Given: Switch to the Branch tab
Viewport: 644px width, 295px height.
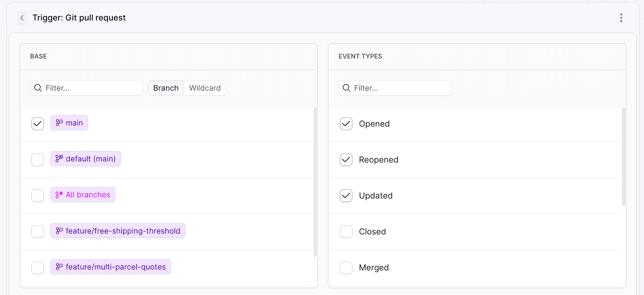Looking at the screenshot, I should (x=166, y=88).
